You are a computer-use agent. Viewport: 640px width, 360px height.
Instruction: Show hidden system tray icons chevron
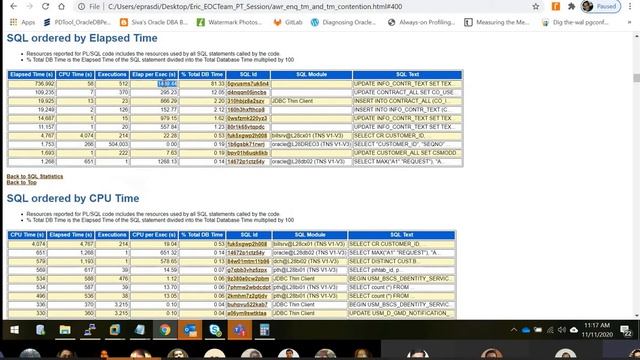[x=513, y=330]
